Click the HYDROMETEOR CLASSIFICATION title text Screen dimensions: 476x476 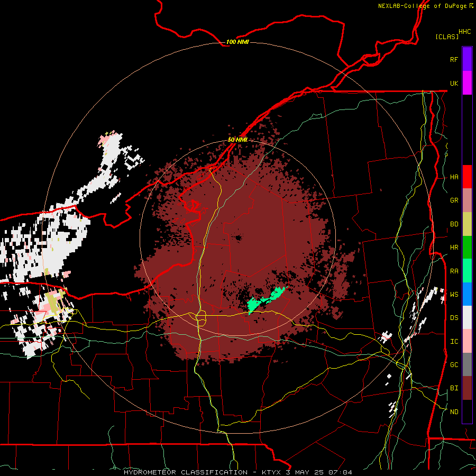185,472
